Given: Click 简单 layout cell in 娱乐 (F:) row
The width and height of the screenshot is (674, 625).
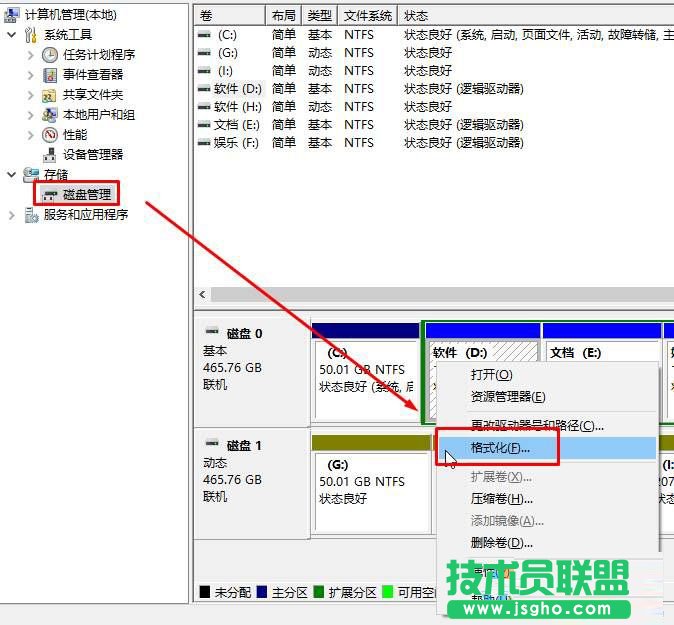Looking at the screenshot, I should coord(284,143).
